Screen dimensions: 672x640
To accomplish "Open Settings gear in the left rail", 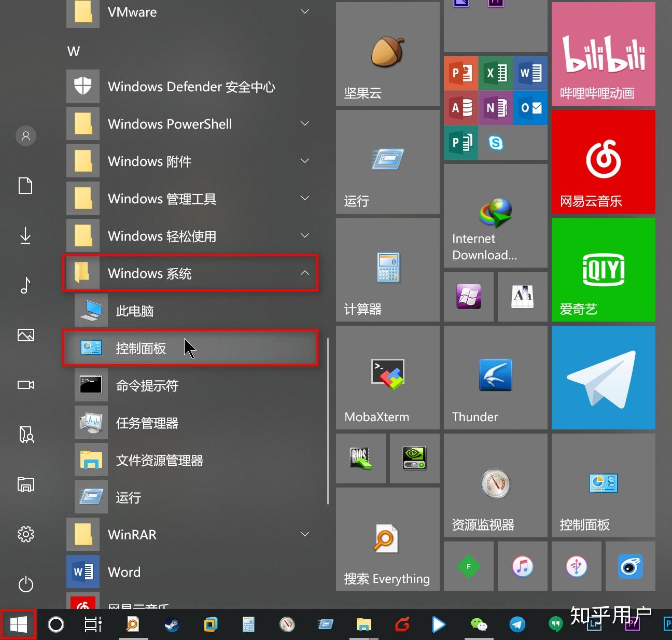I will 26,534.
